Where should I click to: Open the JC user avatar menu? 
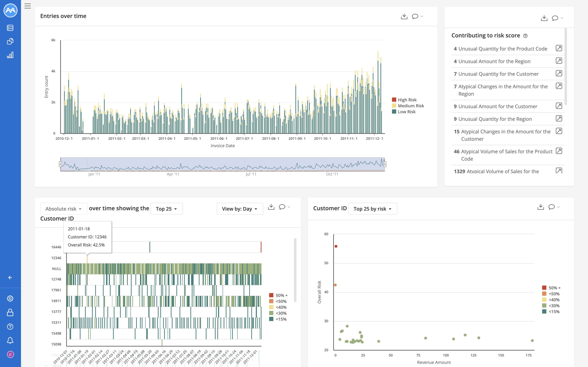[x=10, y=354]
